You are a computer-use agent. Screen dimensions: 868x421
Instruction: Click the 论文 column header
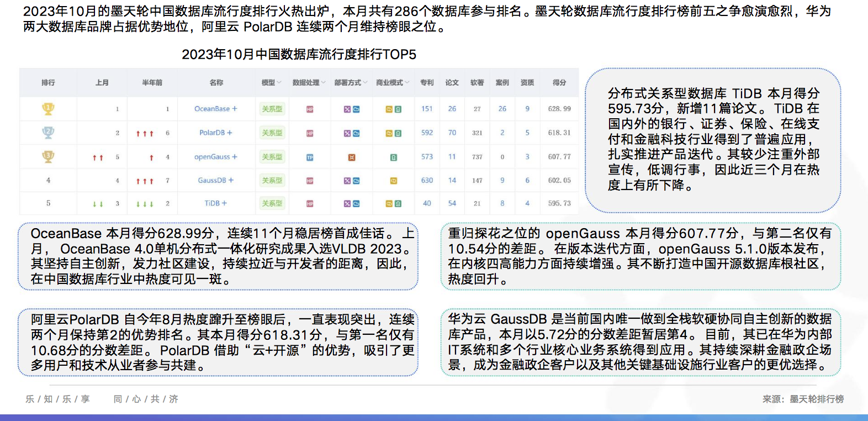click(x=452, y=82)
